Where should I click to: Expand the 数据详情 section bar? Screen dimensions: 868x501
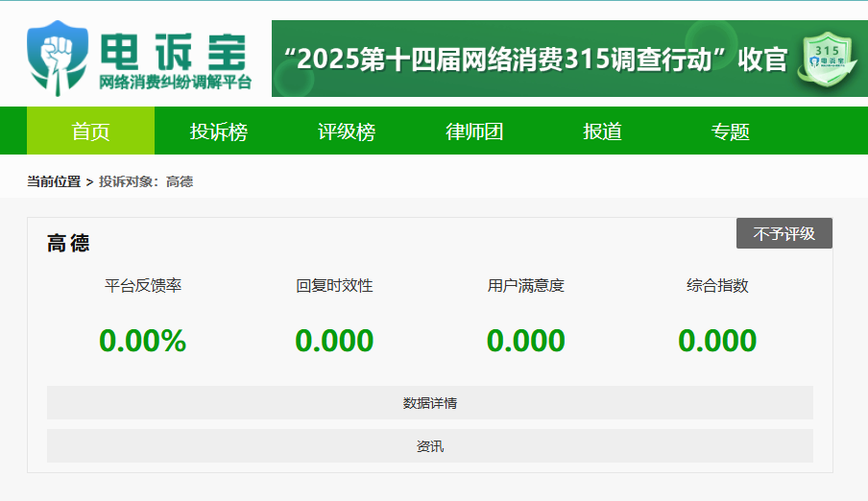(x=430, y=402)
